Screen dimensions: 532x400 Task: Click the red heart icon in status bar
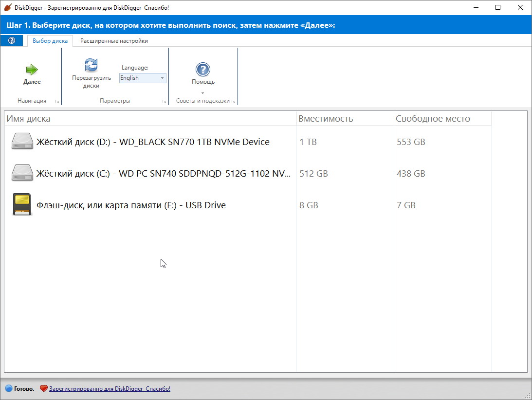tap(43, 389)
